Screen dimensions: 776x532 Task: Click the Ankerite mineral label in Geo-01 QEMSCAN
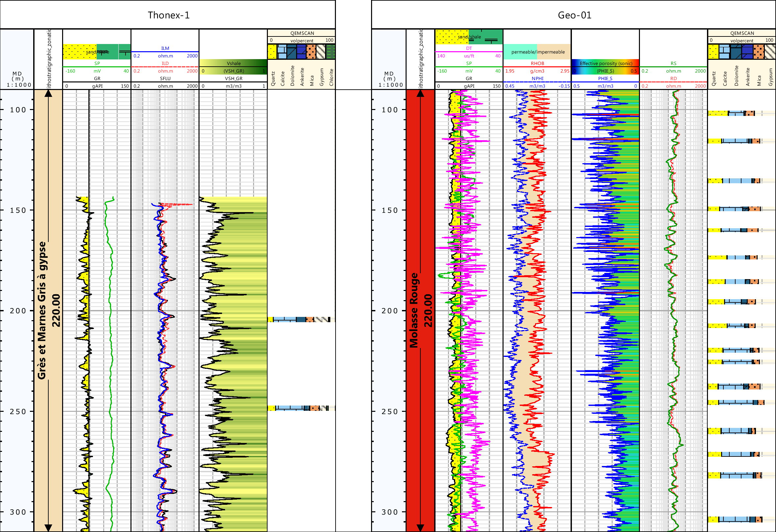tap(748, 77)
